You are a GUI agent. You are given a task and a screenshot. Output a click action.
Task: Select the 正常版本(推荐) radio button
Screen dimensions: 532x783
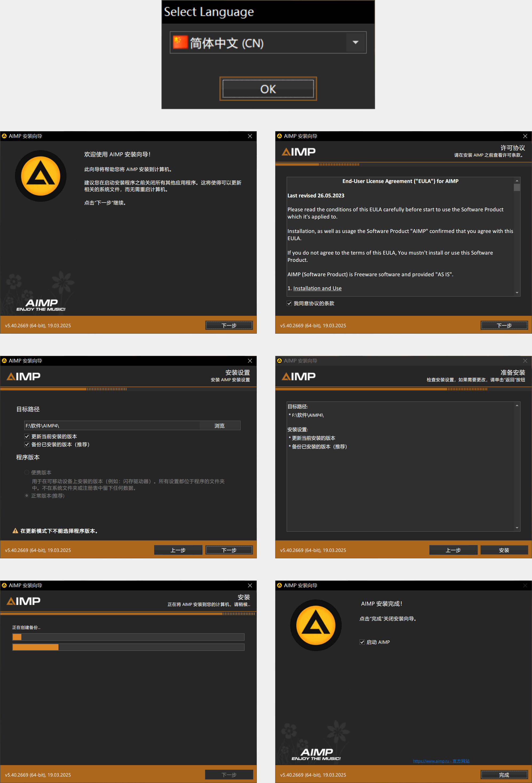[x=27, y=496]
